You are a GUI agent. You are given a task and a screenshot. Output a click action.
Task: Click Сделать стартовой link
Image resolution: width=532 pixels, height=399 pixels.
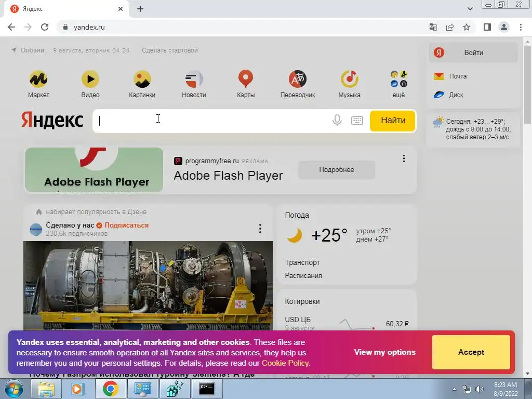170,50
